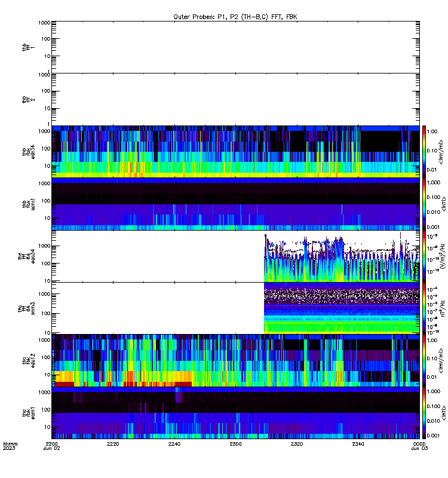Click the '2340' time axis label
Screen dimensions: 448x478
358,444
